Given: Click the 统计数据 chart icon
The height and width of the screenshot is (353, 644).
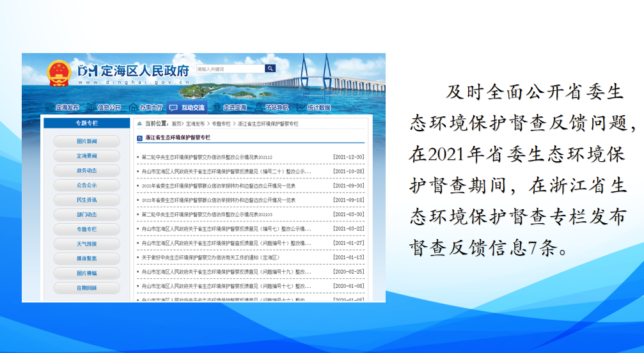Looking at the screenshot, I should [x=301, y=107].
